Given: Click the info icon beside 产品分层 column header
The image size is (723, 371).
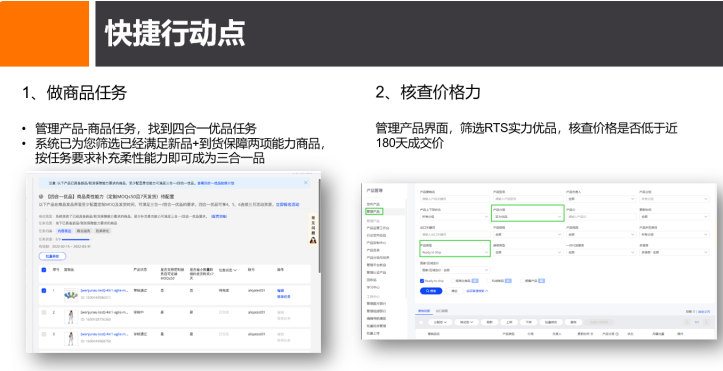Looking at the screenshot, I should (617, 334).
